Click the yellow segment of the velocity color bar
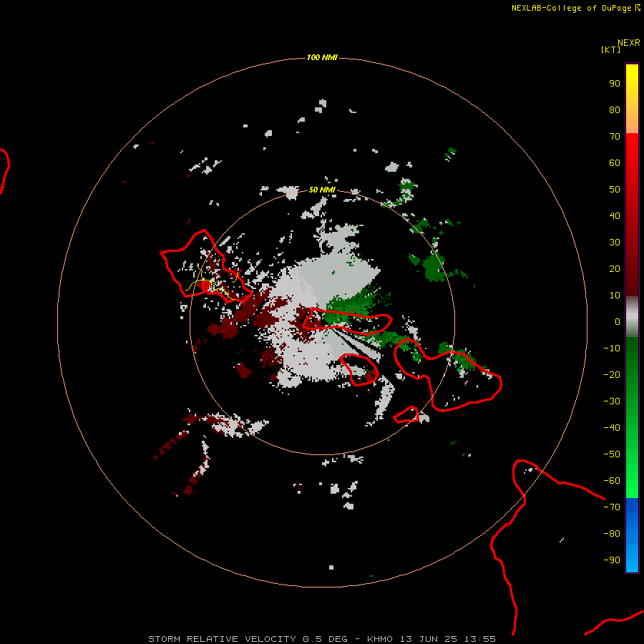Screen dimensions: 644x644 coord(632,99)
